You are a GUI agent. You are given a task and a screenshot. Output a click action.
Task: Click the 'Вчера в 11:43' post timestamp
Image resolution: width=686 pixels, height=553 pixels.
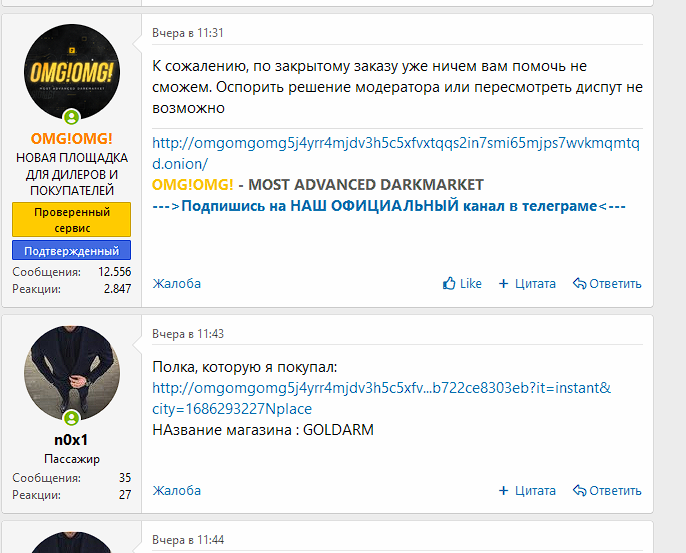[187, 333]
